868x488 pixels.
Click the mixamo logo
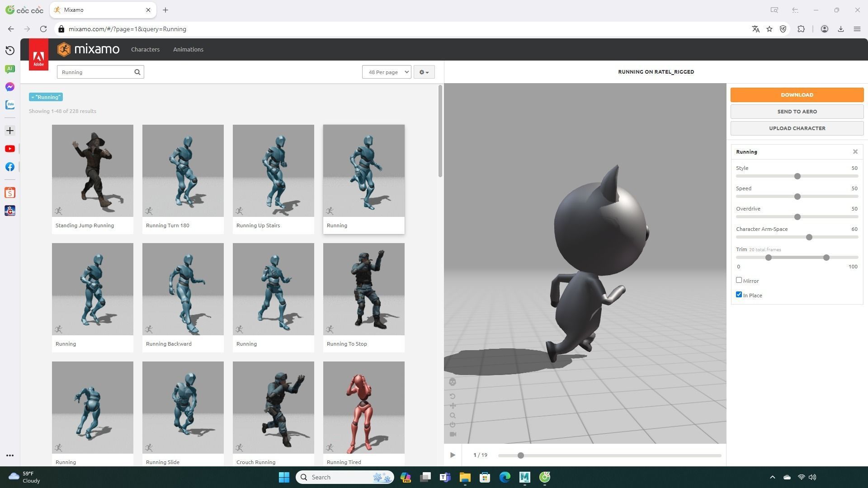89,49
